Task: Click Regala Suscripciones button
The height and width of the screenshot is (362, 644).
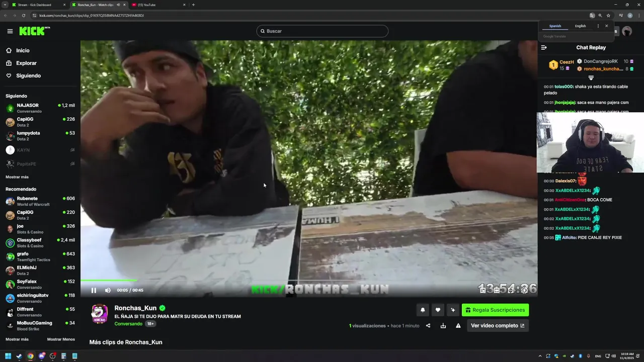Action: (x=495, y=310)
